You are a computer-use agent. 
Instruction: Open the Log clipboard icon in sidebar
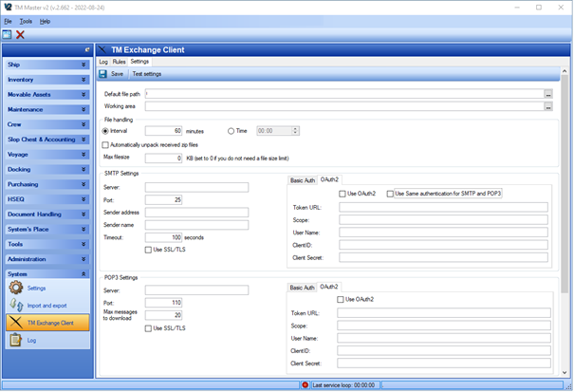(16, 340)
